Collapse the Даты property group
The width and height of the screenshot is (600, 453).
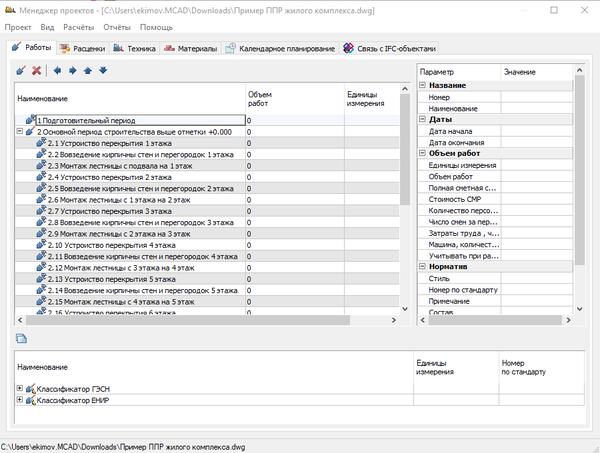coord(422,119)
